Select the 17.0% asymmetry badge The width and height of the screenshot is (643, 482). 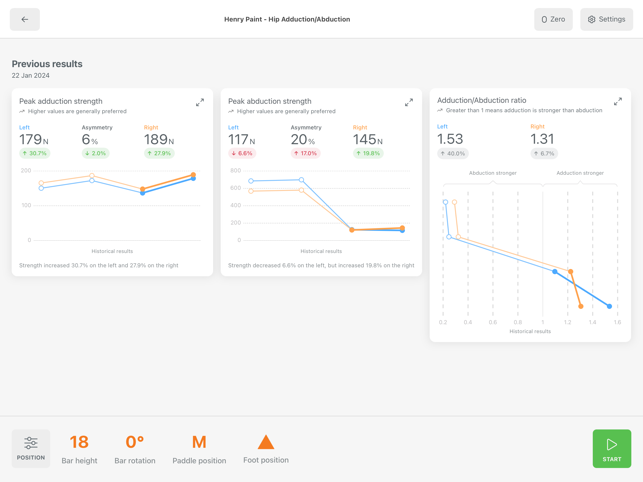pyautogui.click(x=306, y=154)
